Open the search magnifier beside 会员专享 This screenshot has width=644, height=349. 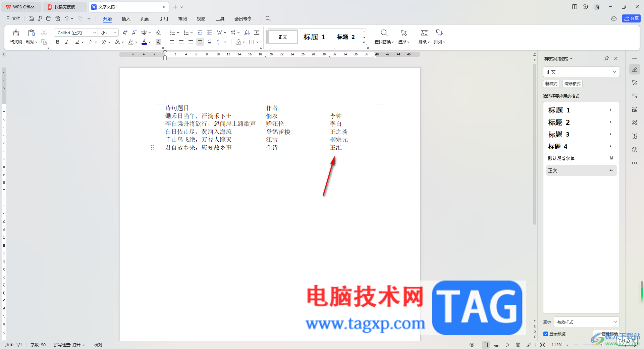tap(268, 18)
